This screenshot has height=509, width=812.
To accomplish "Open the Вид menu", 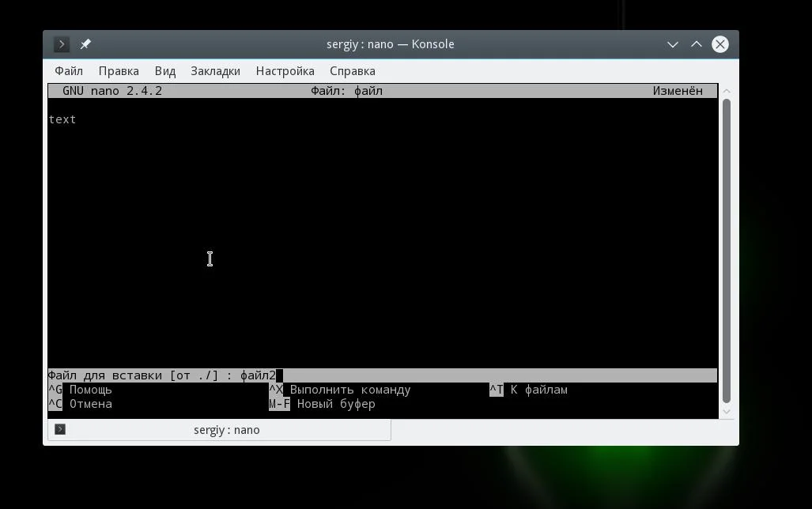I will [x=165, y=71].
